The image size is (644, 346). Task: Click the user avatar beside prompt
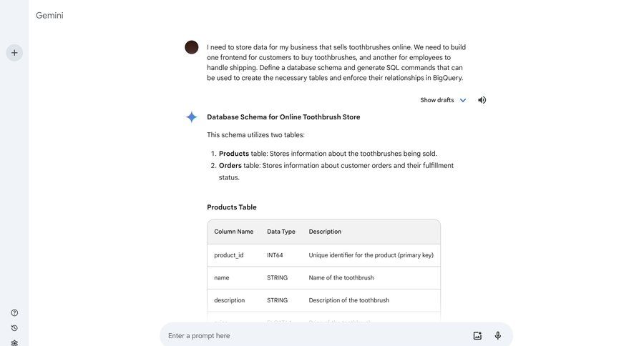(x=191, y=47)
